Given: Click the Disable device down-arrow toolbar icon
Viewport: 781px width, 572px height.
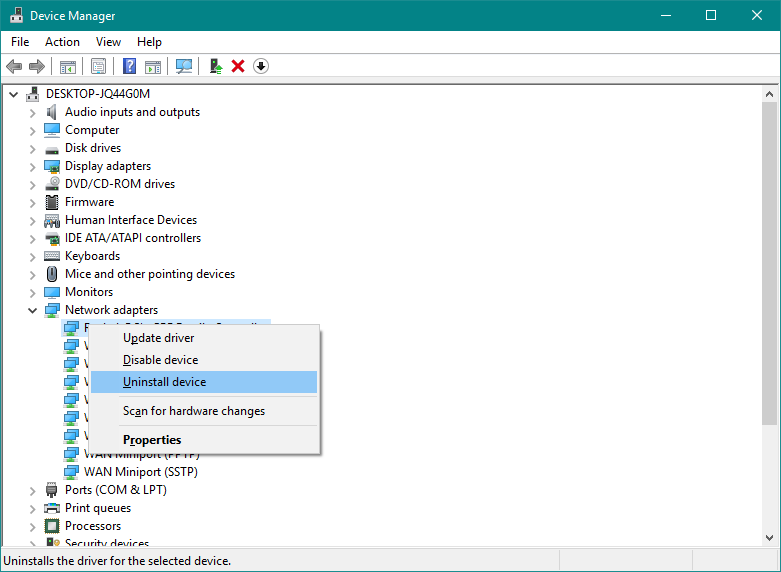Looking at the screenshot, I should click(x=261, y=66).
